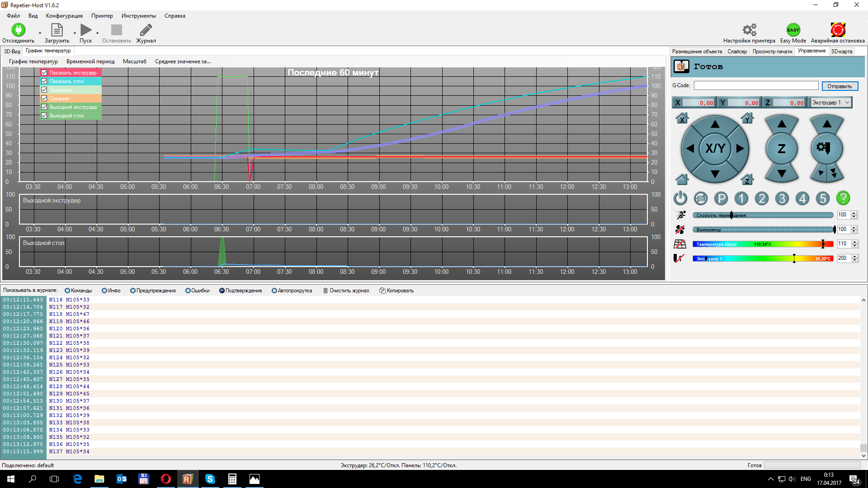Click the Отправить button
Viewport: 868px width, 488px height.
point(840,86)
